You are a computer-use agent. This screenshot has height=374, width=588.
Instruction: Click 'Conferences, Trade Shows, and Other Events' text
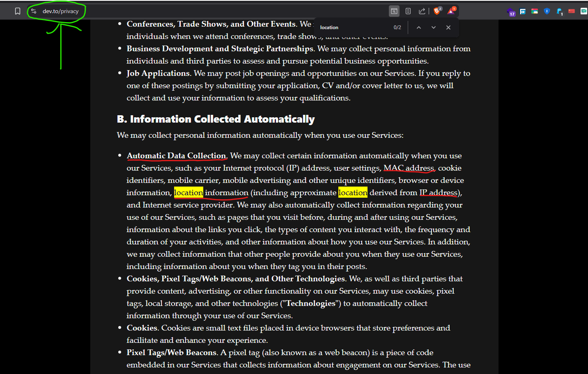point(211,24)
